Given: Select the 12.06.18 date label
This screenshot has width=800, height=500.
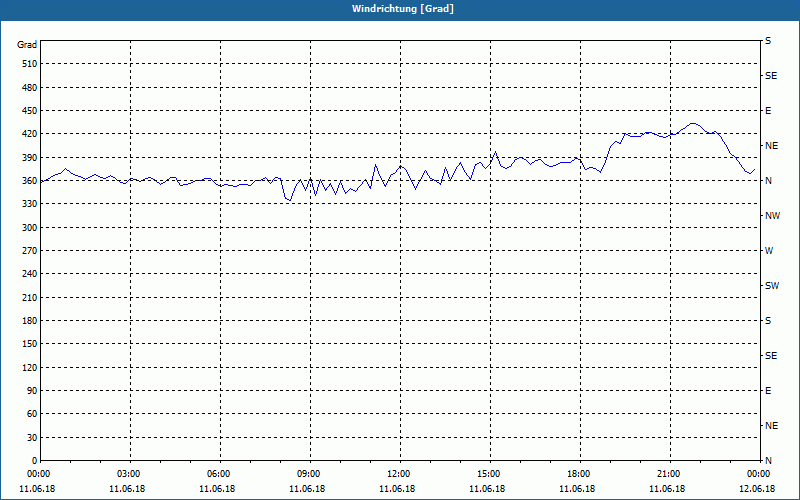Looking at the screenshot, I should pos(757,489).
